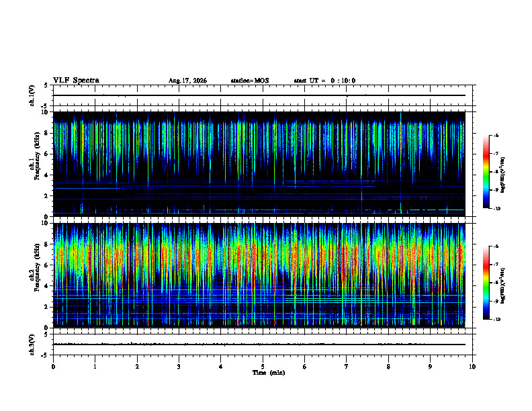Screen dimensions: 532x411
Task: Click the "-10" tick on ch.1 colorbar
Action: point(496,209)
